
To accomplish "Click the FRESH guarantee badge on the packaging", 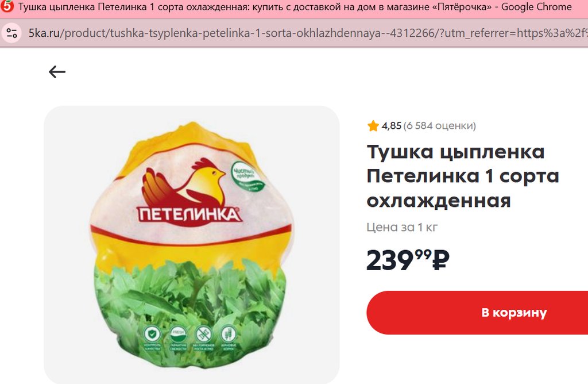I will click(x=178, y=333).
